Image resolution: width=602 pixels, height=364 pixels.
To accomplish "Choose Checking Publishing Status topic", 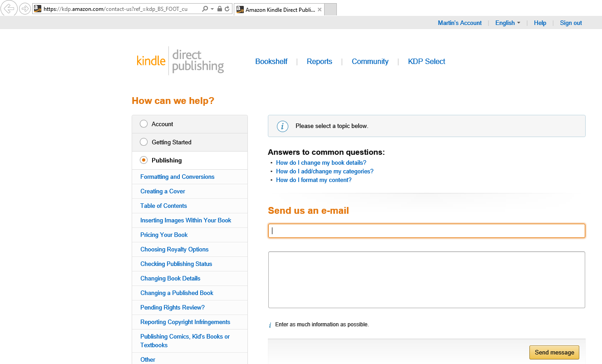I will 176,264.
